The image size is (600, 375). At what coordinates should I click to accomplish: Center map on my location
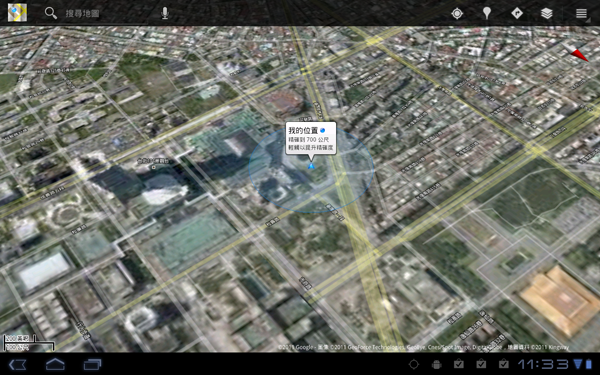coord(457,13)
